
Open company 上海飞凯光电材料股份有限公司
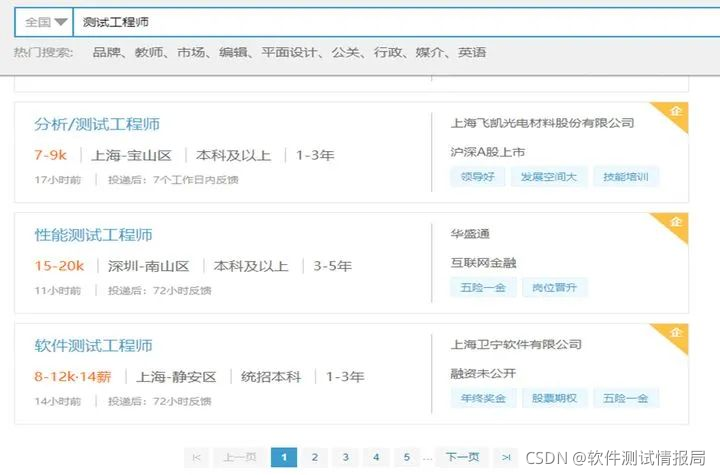[x=542, y=123]
